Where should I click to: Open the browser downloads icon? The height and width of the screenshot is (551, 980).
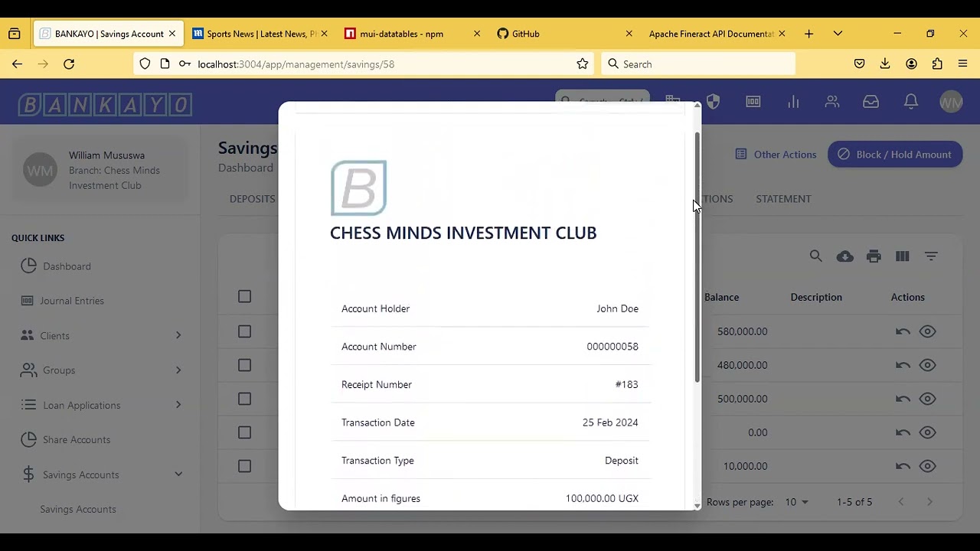coord(885,64)
